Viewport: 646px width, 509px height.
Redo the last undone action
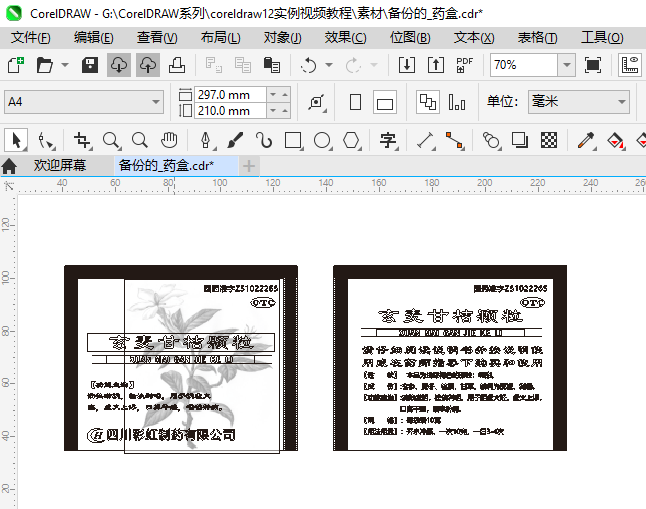click(353, 65)
